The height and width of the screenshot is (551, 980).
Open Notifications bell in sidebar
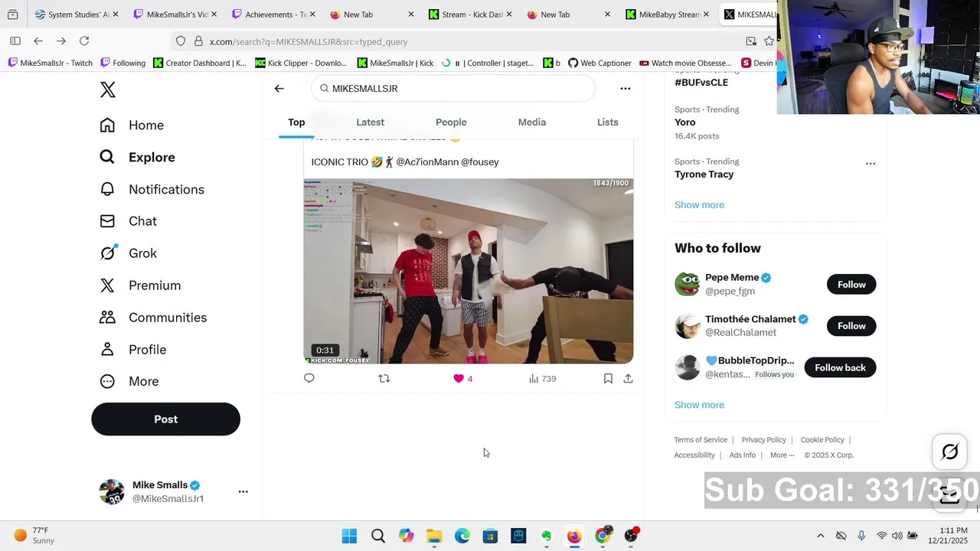152,190
